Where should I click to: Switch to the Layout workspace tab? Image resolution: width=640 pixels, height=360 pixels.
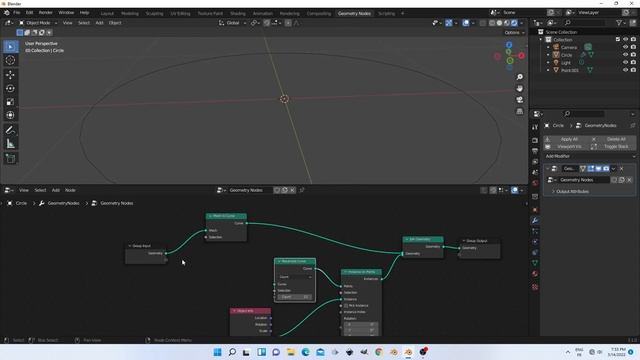tap(107, 13)
